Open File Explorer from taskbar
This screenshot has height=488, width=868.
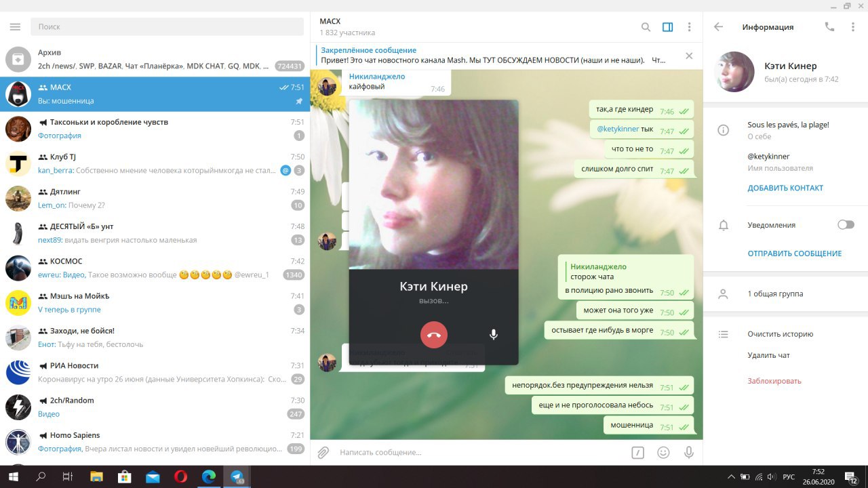point(96,476)
